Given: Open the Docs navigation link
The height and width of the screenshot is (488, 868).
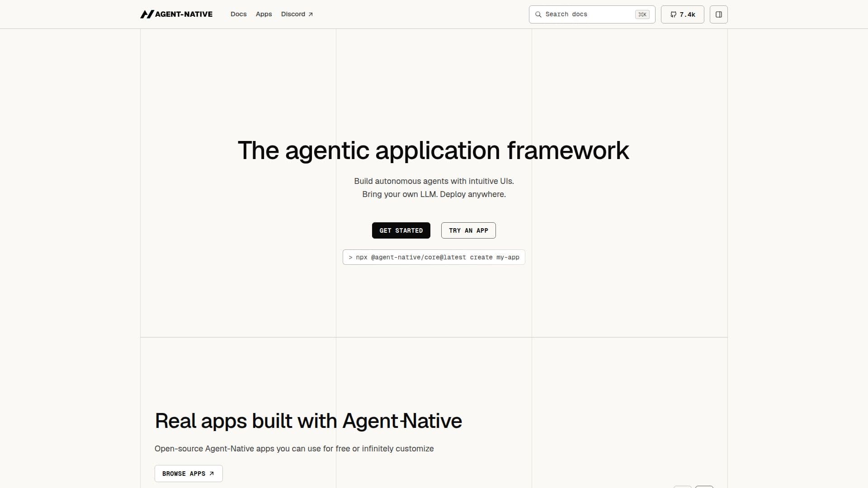Looking at the screenshot, I should pyautogui.click(x=239, y=14).
